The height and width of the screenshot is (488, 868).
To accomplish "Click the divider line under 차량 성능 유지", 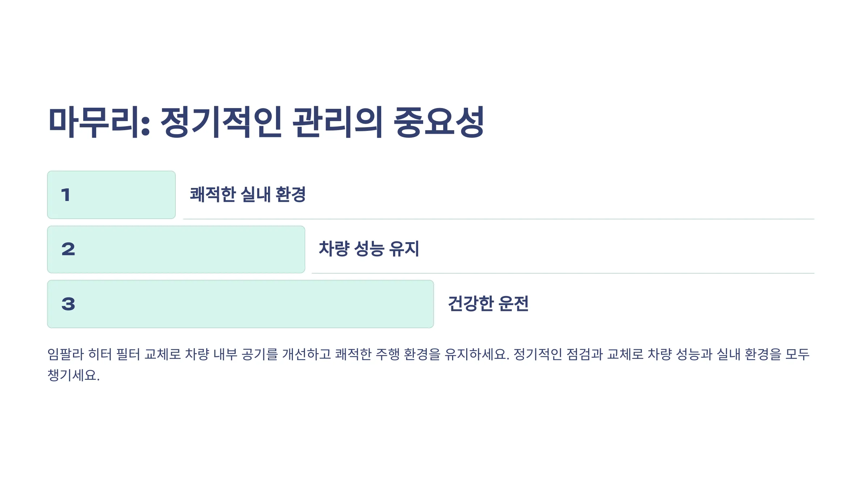I will point(563,273).
